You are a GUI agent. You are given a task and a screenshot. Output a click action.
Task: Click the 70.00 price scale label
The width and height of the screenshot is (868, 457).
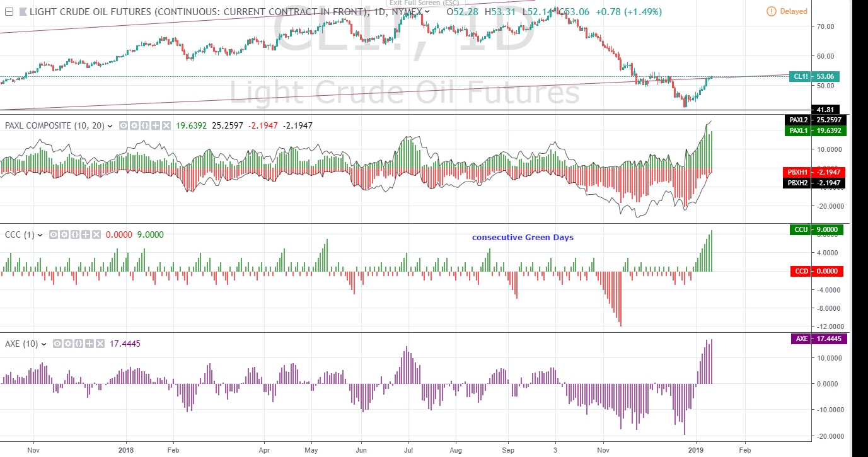tap(826, 26)
